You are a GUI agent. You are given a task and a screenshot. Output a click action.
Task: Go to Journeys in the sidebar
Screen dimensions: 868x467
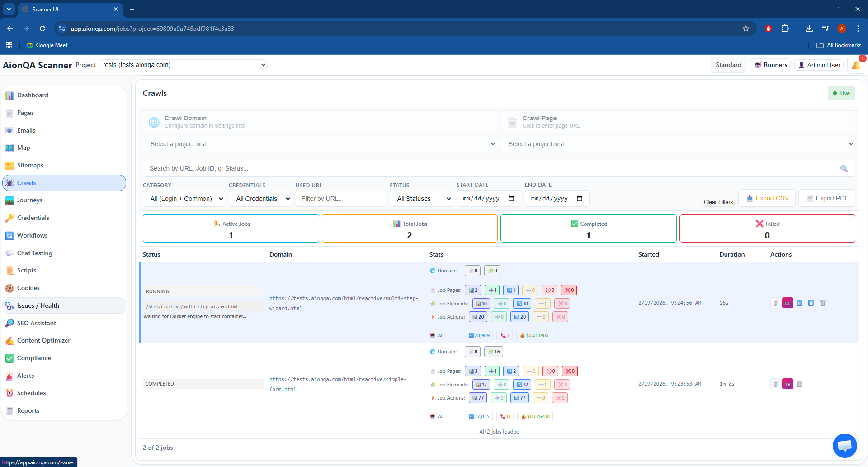[x=30, y=200]
